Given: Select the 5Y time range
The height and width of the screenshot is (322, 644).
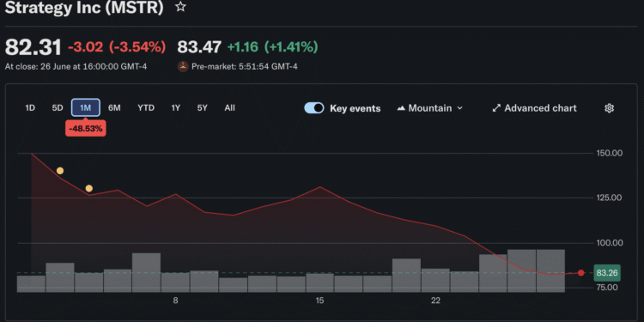Looking at the screenshot, I should pyautogui.click(x=202, y=108).
